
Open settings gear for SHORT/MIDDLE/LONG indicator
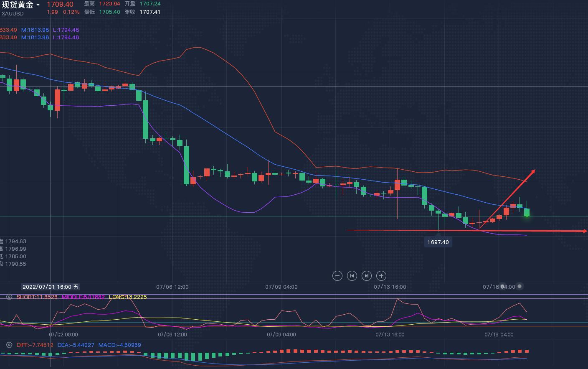coord(9,297)
